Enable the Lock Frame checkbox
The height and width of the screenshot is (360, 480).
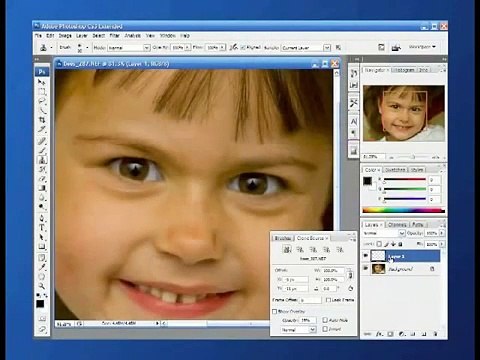pyautogui.click(x=328, y=300)
